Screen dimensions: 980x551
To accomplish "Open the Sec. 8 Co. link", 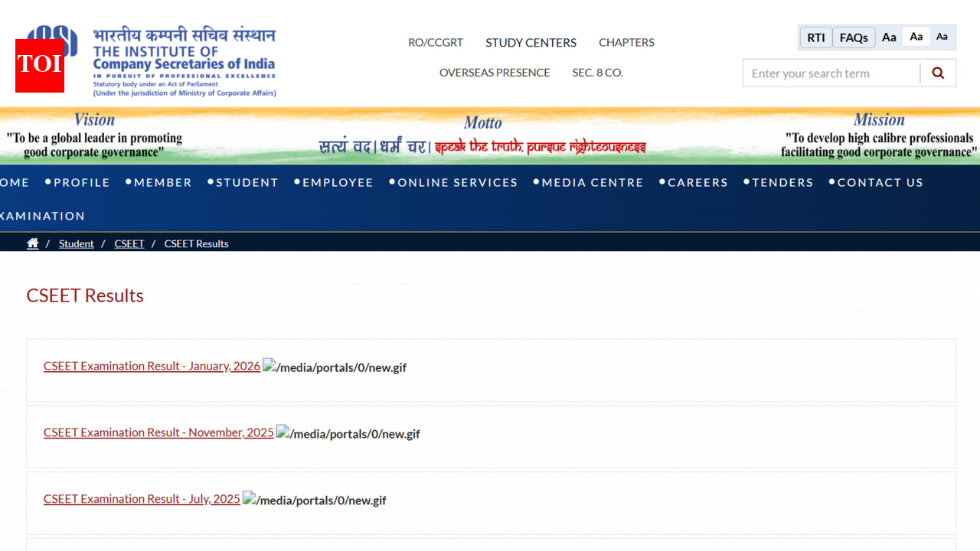I will (598, 73).
